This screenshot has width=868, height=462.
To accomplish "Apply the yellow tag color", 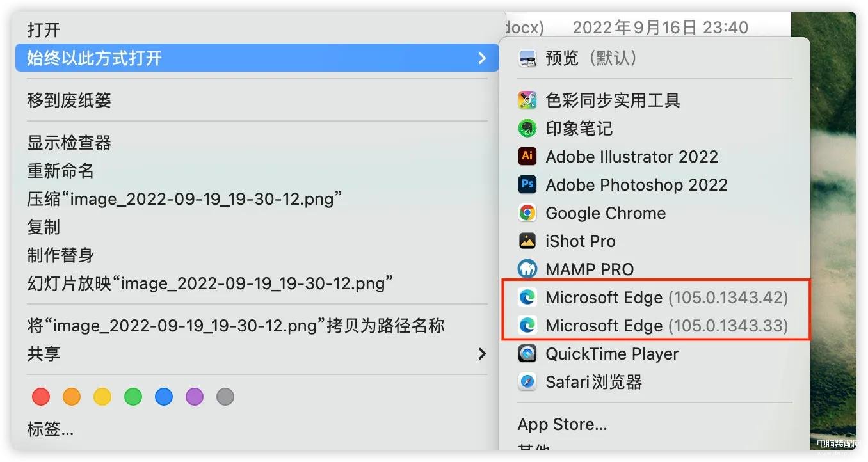I will click(102, 397).
